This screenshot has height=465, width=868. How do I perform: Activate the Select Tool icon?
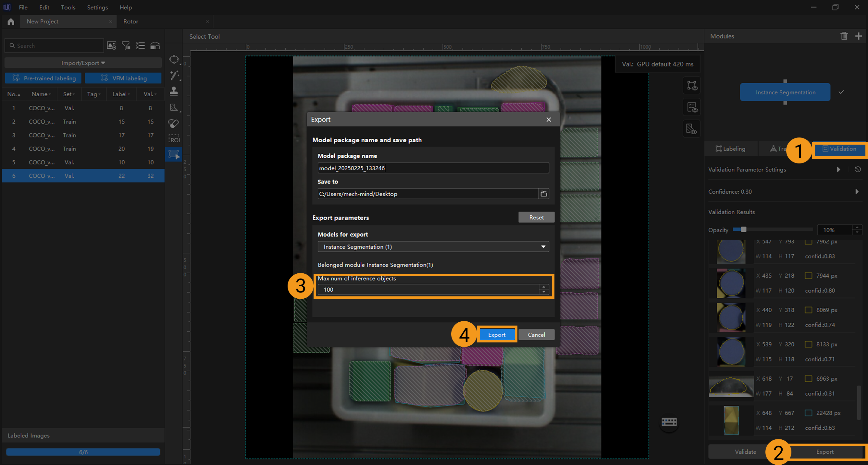[174, 155]
